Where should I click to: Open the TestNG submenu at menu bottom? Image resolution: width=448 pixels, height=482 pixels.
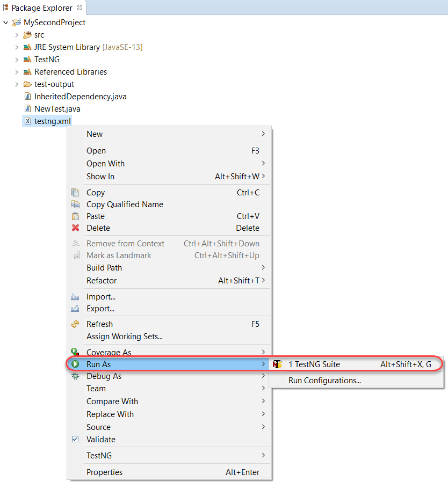(x=169, y=456)
